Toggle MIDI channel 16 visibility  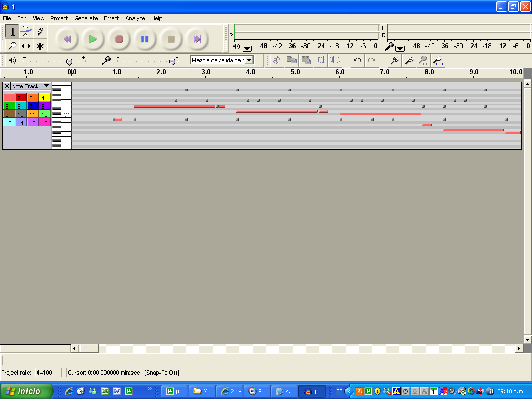pyautogui.click(x=45, y=123)
